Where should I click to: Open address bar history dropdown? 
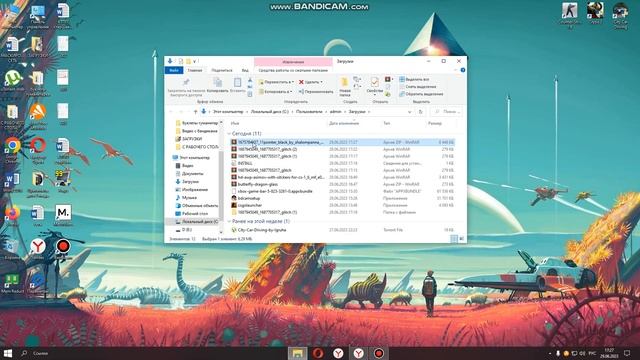pyautogui.click(x=409, y=111)
